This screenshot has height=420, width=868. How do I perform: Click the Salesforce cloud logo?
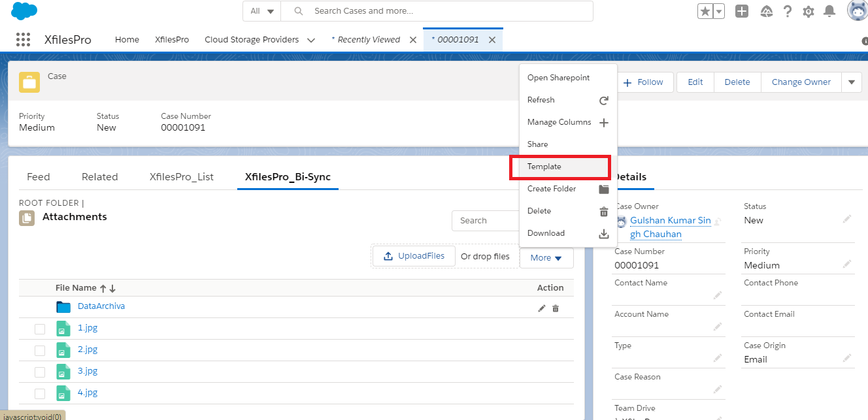(24, 11)
